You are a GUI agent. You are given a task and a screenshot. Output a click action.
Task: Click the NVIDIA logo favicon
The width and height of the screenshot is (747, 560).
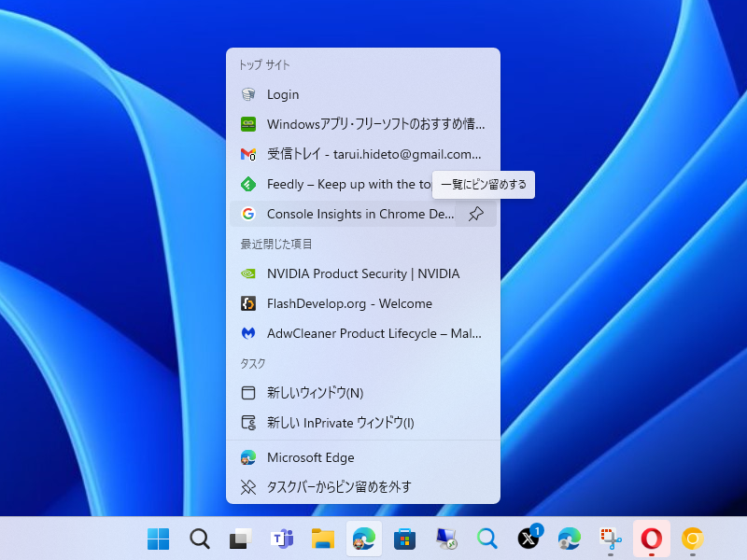point(248,273)
